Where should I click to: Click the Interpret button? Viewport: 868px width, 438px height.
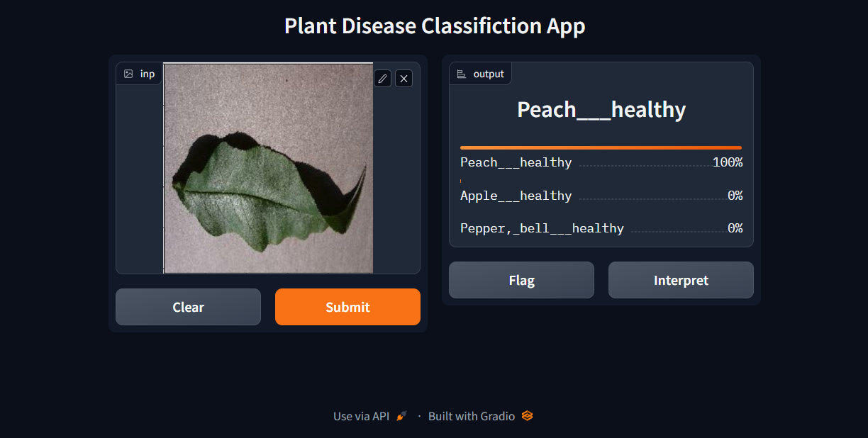click(680, 280)
